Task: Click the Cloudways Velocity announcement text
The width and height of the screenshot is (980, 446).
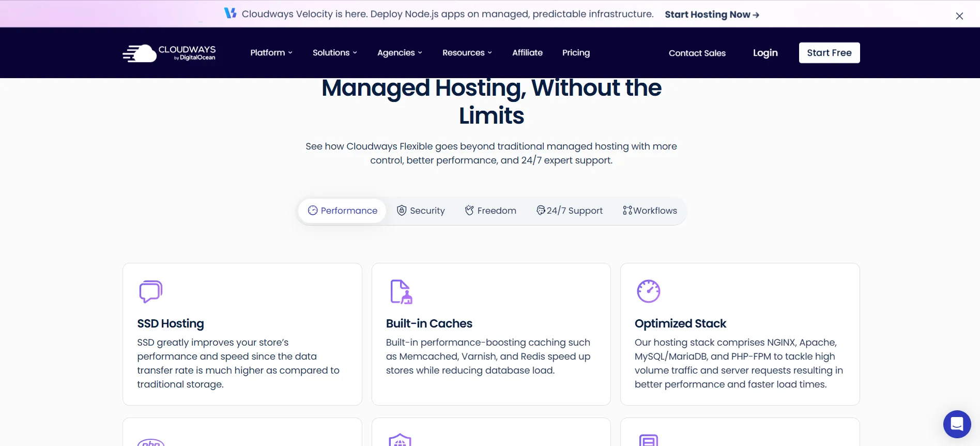Action: 448,14
